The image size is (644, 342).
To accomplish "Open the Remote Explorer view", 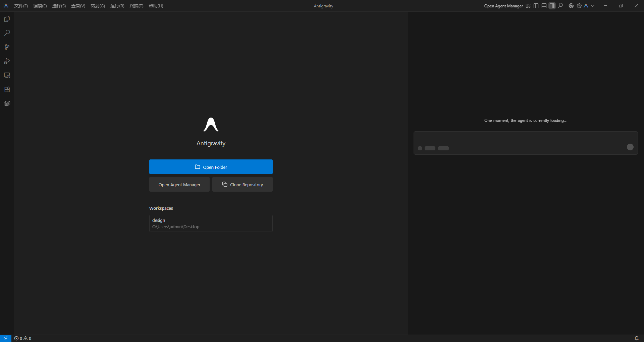I will (x=7, y=75).
